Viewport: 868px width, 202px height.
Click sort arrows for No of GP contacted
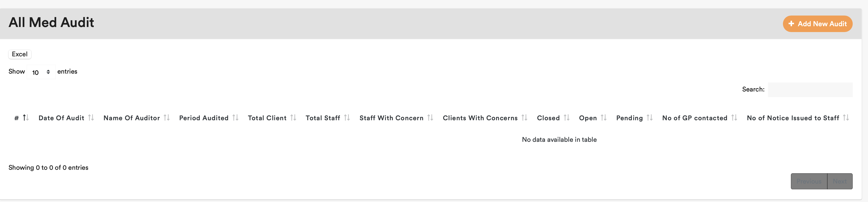pyautogui.click(x=734, y=118)
